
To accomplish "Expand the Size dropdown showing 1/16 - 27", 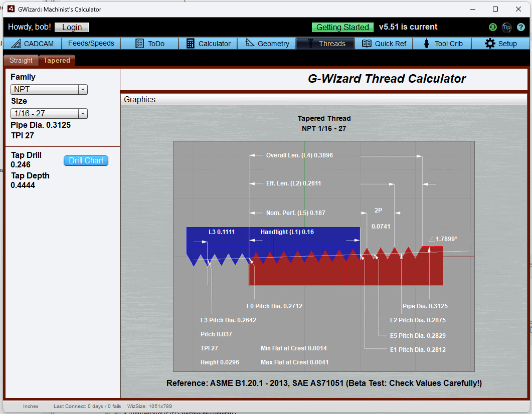I will [83, 113].
